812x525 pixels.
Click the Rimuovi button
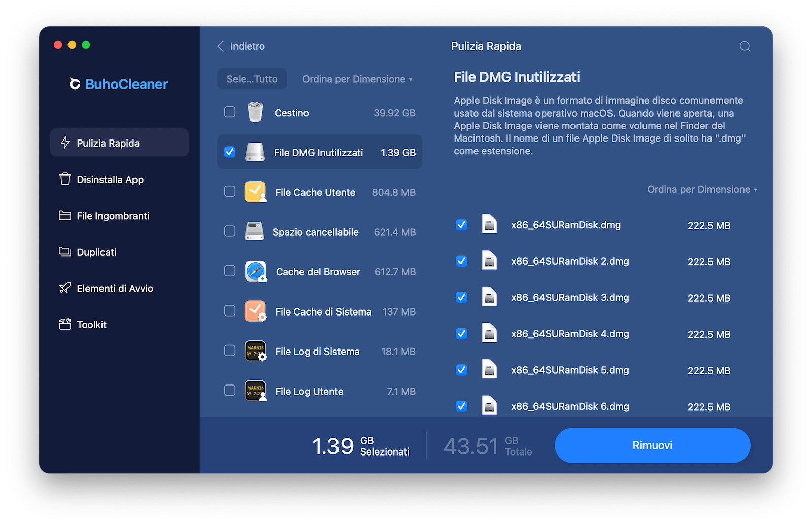click(652, 445)
